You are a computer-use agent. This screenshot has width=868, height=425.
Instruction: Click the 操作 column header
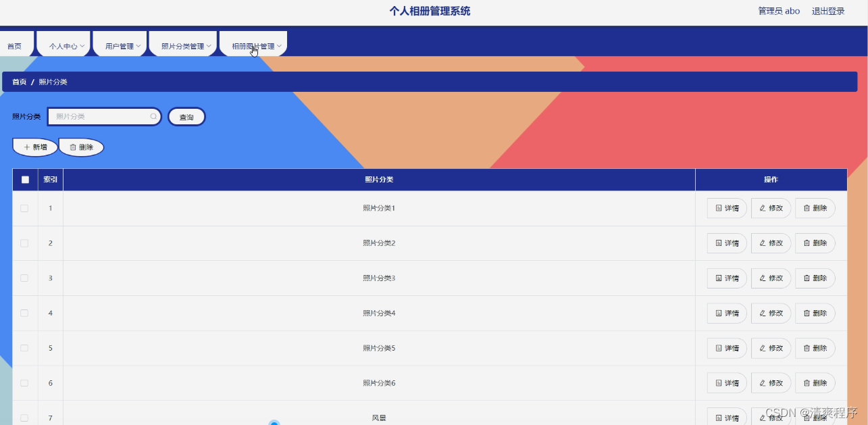click(x=771, y=180)
